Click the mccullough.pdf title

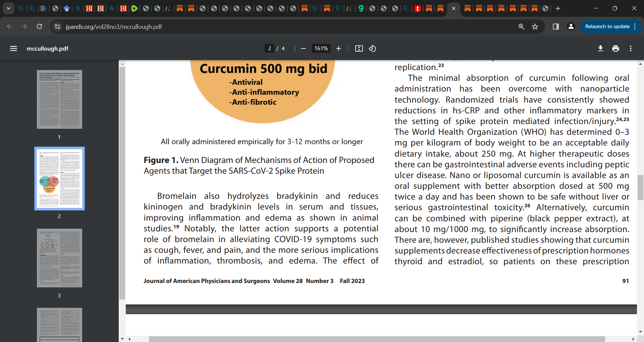pyautogui.click(x=47, y=49)
